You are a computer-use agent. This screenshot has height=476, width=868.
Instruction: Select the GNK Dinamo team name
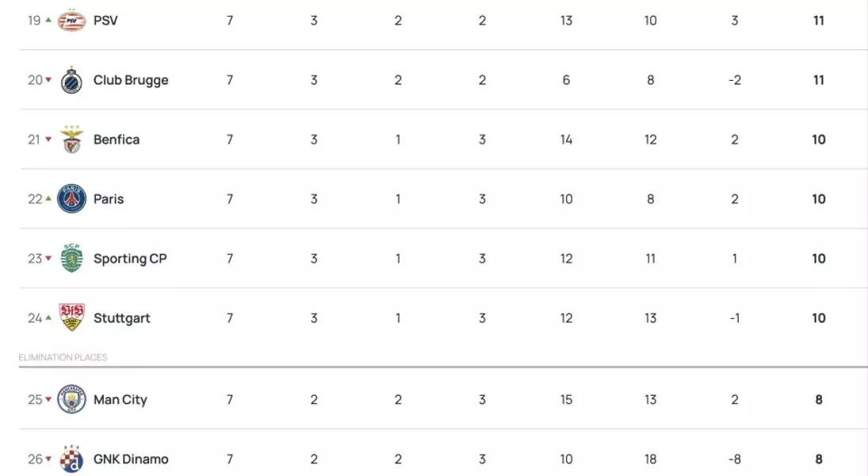pyautogui.click(x=131, y=459)
